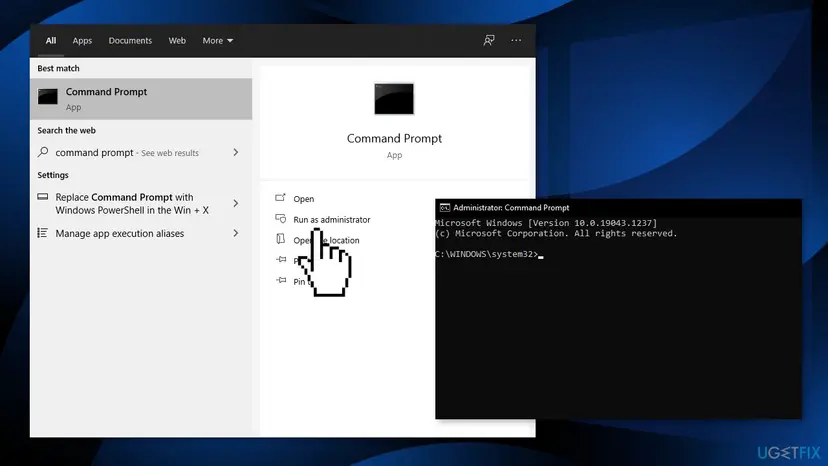Open command prompt web results entry
Image resolution: width=828 pixels, height=466 pixels.
click(x=141, y=153)
